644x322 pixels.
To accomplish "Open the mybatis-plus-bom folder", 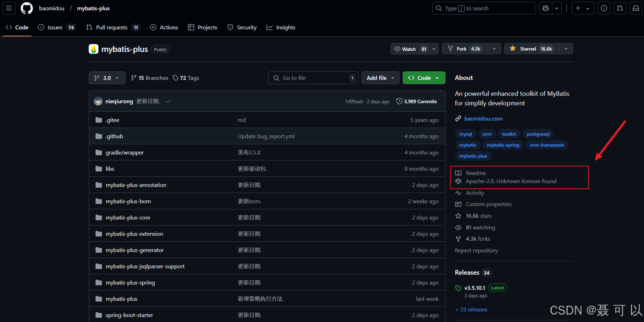I will coord(128,201).
